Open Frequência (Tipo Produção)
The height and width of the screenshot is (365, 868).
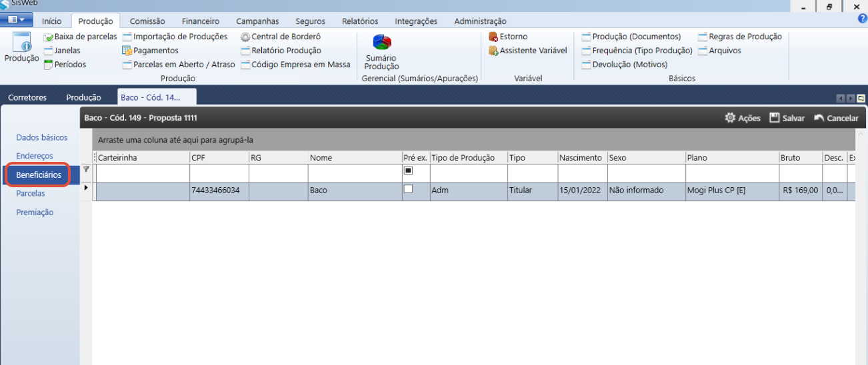point(637,51)
